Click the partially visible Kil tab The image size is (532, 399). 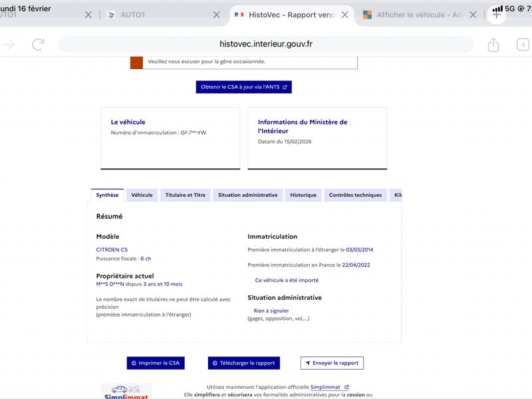click(x=396, y=195)
